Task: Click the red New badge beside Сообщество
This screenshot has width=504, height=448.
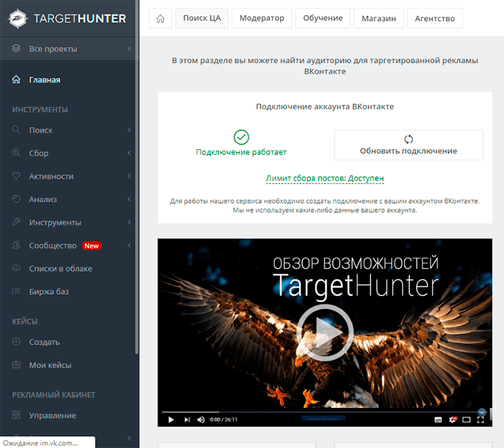Action: click(x=92, y=246)
